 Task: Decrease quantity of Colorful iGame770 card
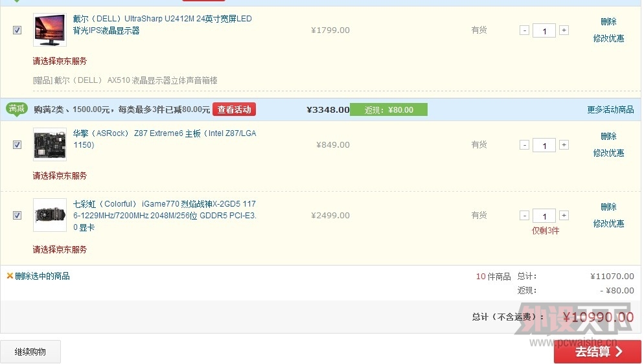click(x=524, y=215)
